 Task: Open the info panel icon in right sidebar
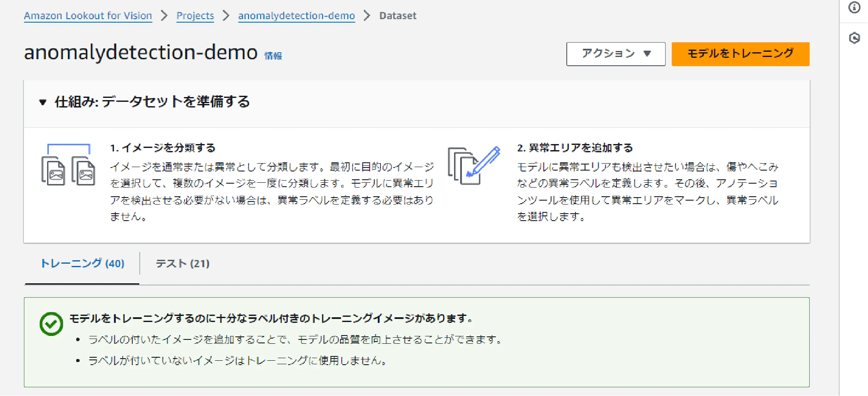point(855,7)
